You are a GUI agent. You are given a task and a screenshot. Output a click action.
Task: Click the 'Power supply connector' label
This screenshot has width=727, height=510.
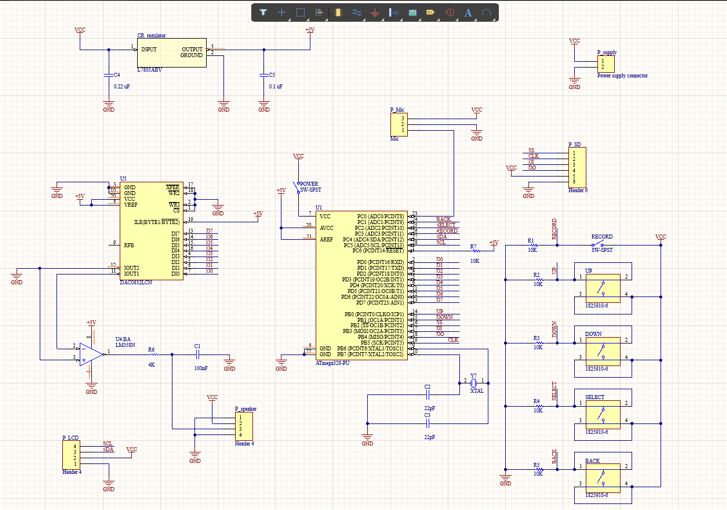pos(622,76)
